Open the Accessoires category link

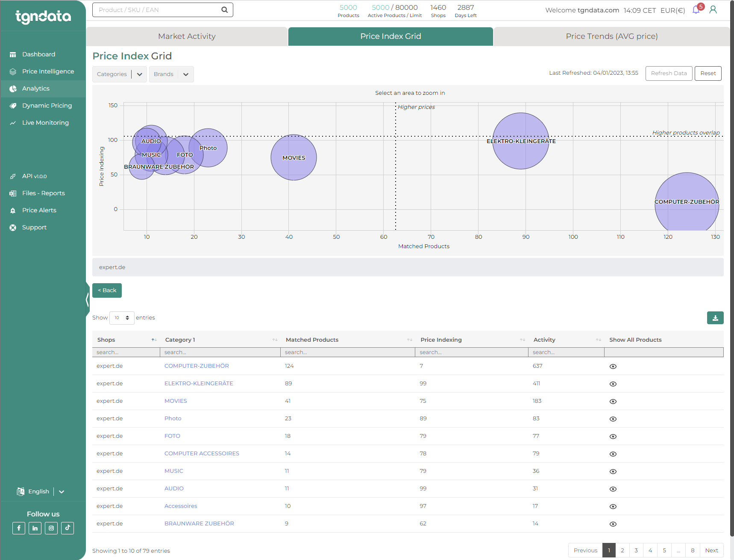(x=181, y=506)
